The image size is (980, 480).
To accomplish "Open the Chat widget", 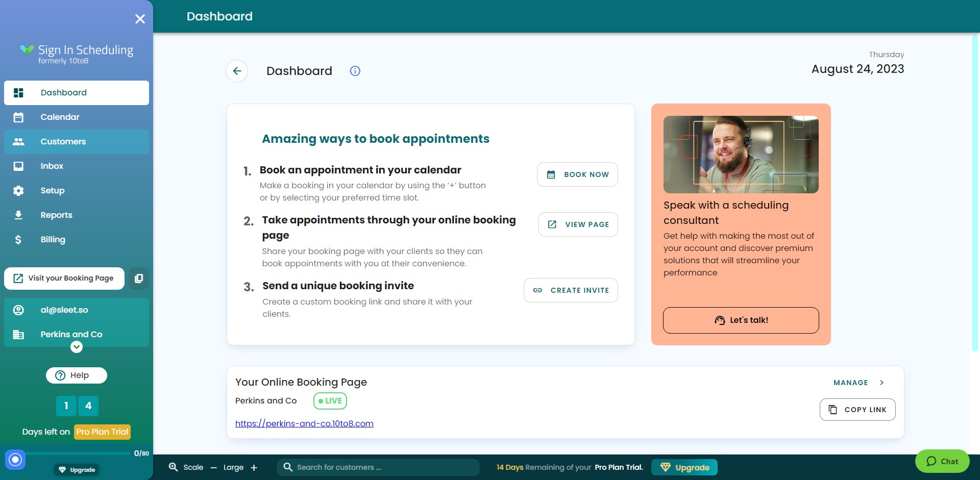I will coord(942,461).
